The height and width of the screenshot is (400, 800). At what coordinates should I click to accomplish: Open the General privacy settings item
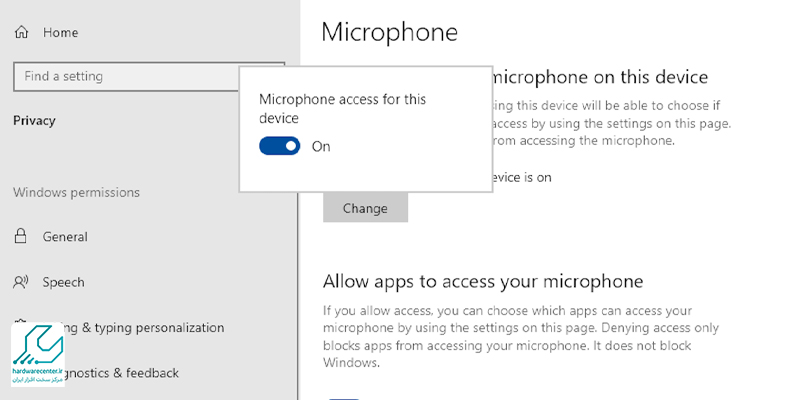tap(65, 237)
